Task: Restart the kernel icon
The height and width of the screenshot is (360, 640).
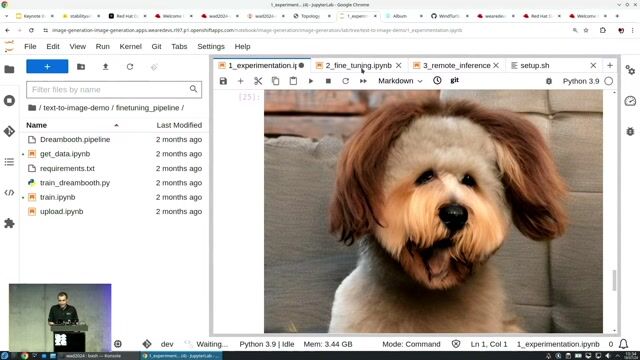Action: click(x=345, y=81)
